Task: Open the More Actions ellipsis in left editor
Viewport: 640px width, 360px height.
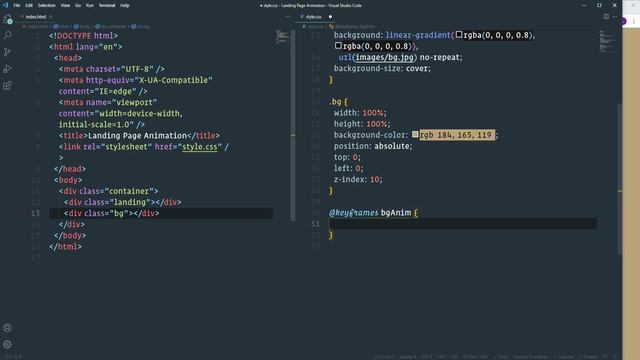Action: (288, 17)
